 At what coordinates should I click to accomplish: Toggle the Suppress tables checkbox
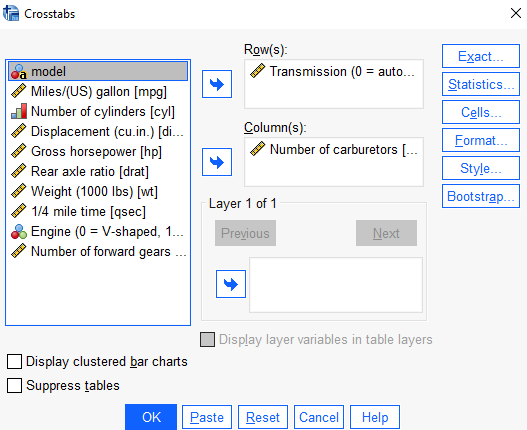tap(14, 386)
